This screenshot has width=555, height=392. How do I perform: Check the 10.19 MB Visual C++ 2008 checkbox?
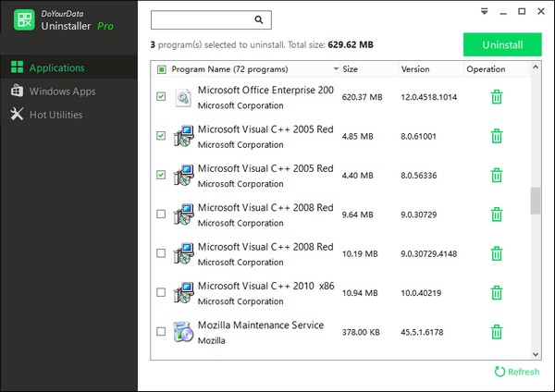161,253
